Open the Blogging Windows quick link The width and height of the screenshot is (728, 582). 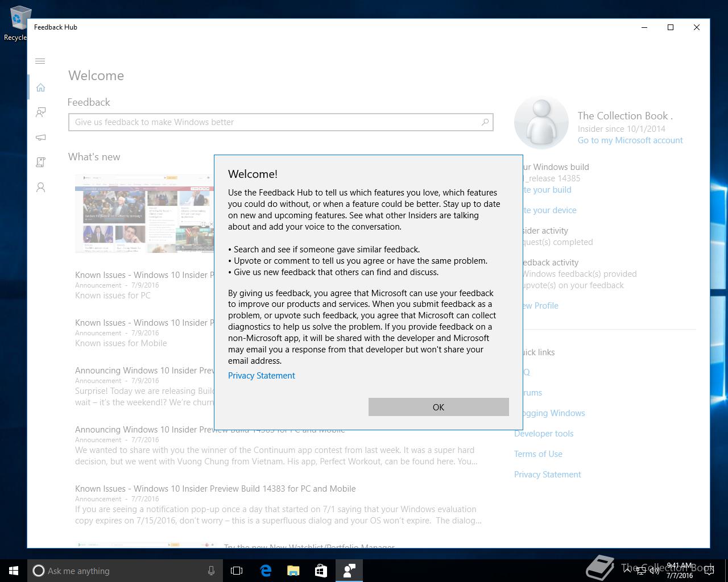tap(553, 413)
